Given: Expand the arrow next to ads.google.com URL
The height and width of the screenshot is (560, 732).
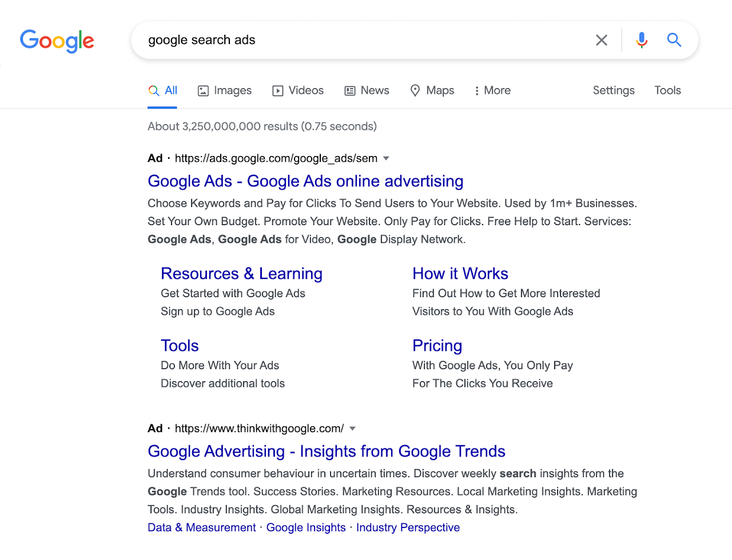Looking at the screenshot, I should coord(386,158).
